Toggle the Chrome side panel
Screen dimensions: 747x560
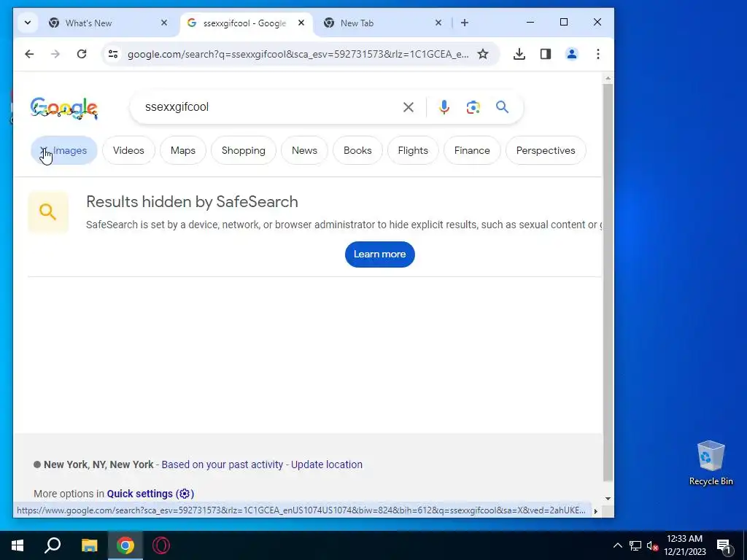click(x=546, y=54)
